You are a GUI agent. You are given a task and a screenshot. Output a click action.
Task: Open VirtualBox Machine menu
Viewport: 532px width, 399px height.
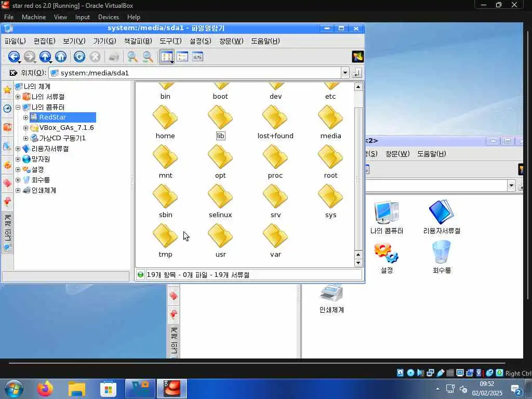pos(34,17)
